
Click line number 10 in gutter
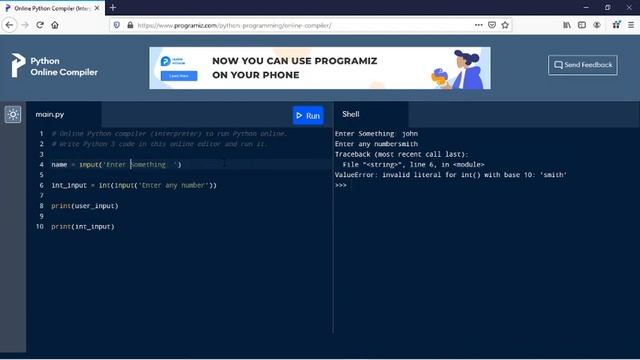tap(40, 227)
